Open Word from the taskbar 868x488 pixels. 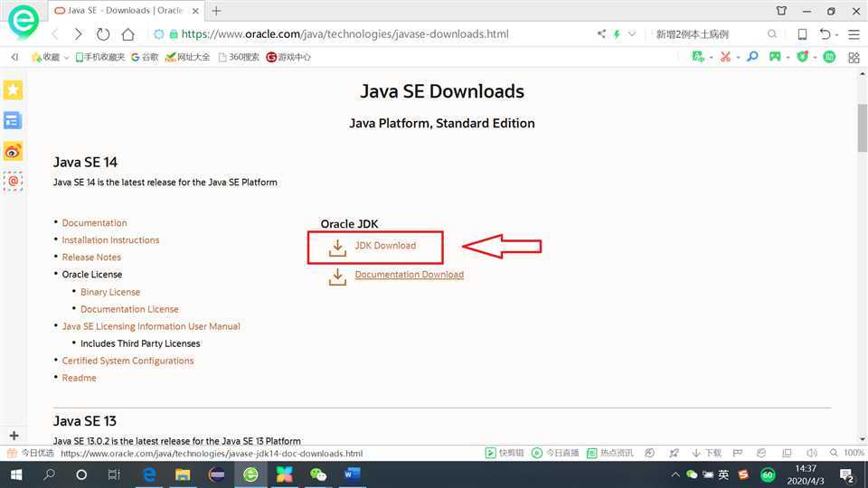pos(352,474)
